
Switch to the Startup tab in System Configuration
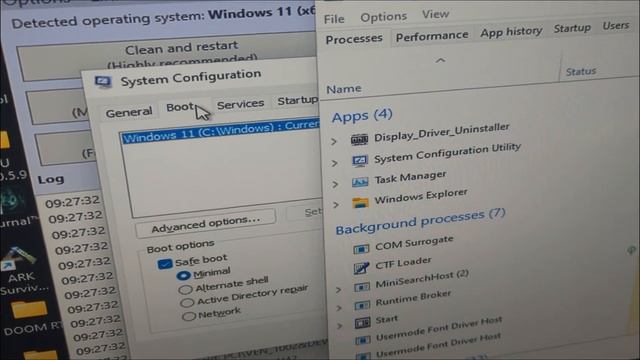[x=297, y=100]
